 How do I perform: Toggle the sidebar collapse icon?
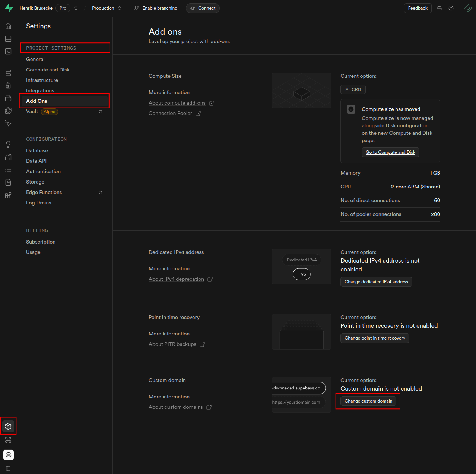click(8, 468)
